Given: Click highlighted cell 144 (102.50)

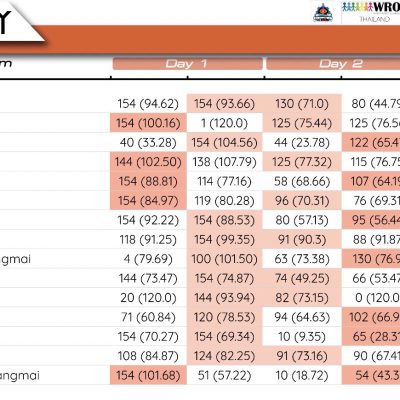Looking at the screenshot, I should 148,162.
